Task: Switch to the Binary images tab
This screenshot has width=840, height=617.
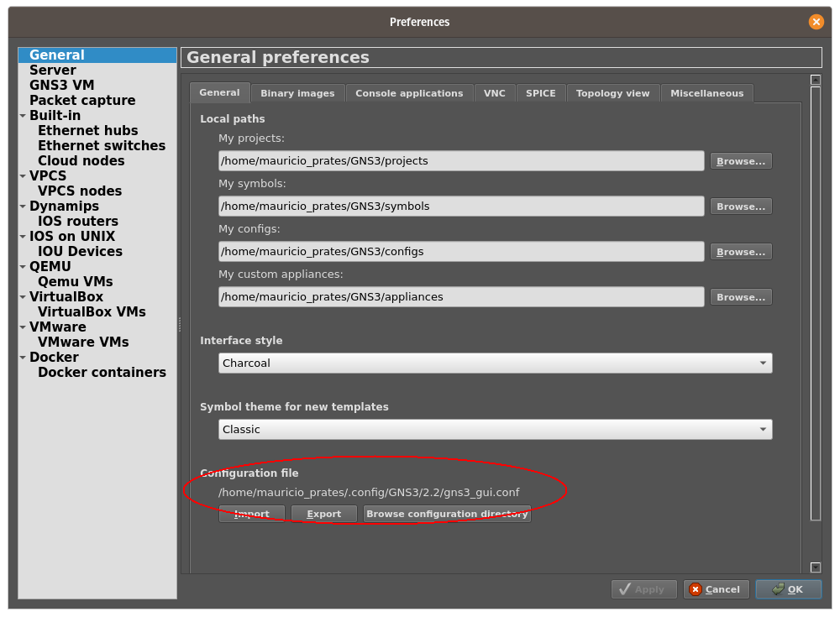Action: [x=297, y=92]
